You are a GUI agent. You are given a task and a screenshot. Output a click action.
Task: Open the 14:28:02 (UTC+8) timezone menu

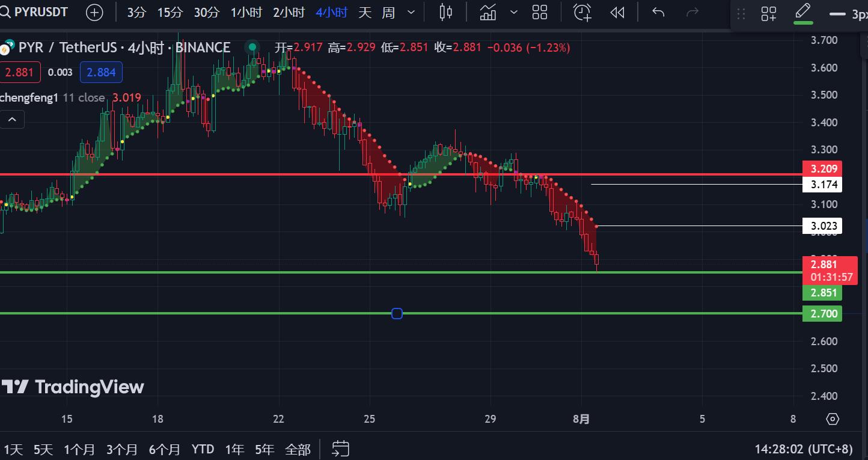804,449
